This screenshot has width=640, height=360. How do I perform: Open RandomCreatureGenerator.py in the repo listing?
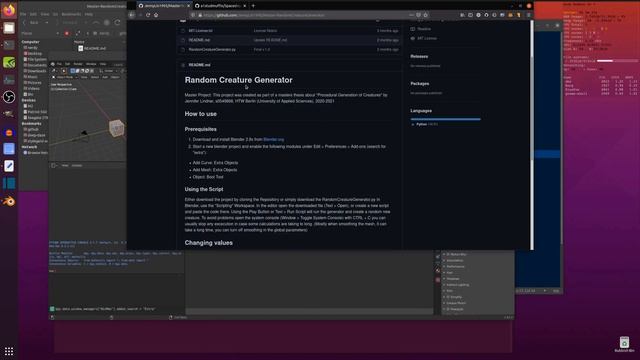tap(212, 49)
